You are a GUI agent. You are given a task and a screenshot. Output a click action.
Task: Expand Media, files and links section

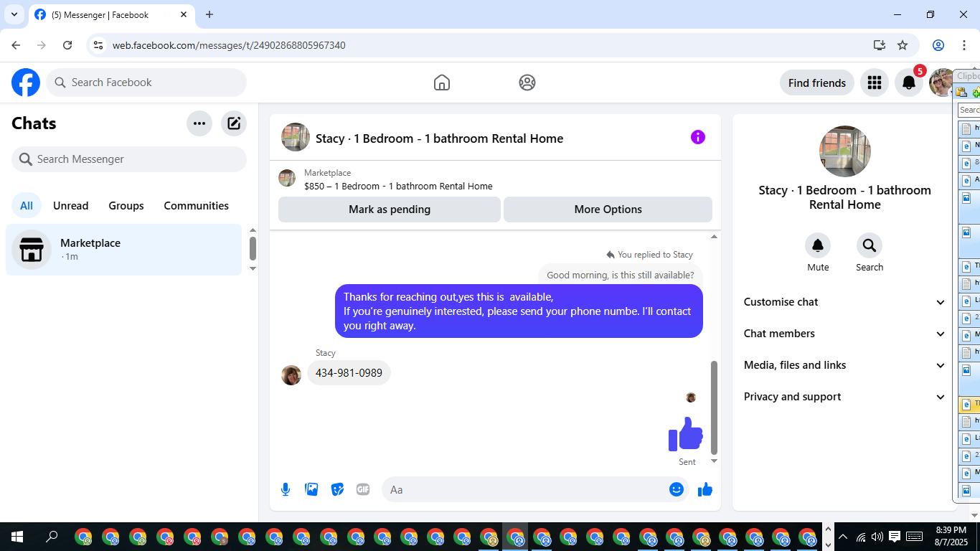click(845, 365)
